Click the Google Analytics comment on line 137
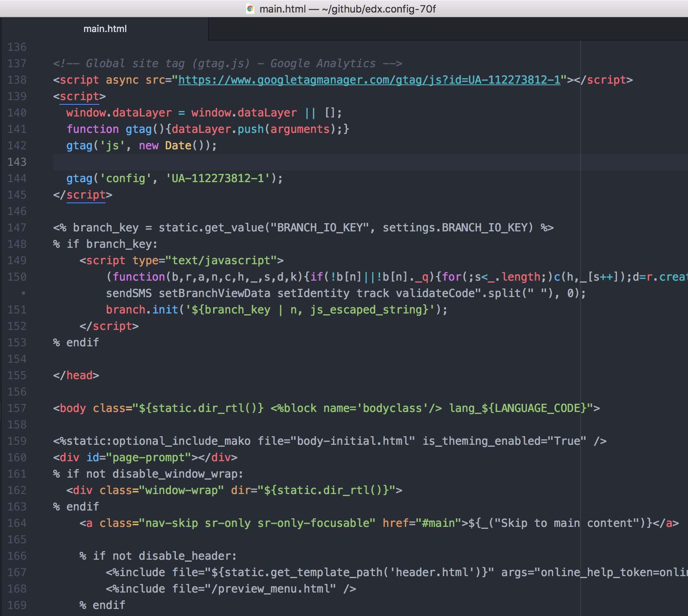Viewport: 688px width, 616px height. pos(228,63)
